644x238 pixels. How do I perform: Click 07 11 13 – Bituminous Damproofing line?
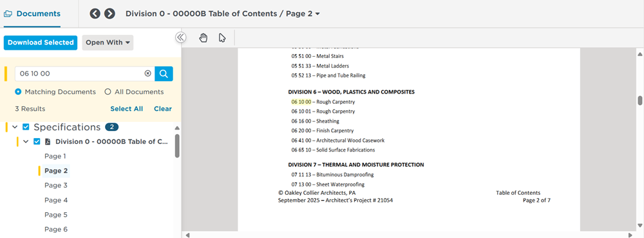(333, 174)
